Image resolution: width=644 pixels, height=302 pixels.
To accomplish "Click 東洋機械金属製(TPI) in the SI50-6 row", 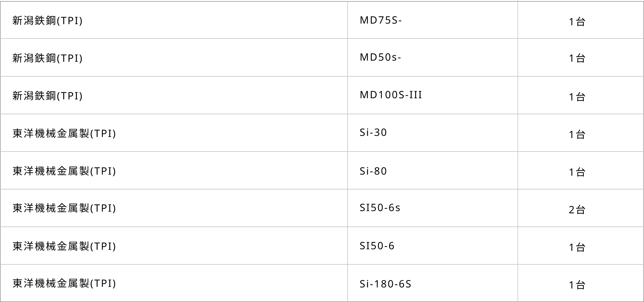I will point(64,246).
